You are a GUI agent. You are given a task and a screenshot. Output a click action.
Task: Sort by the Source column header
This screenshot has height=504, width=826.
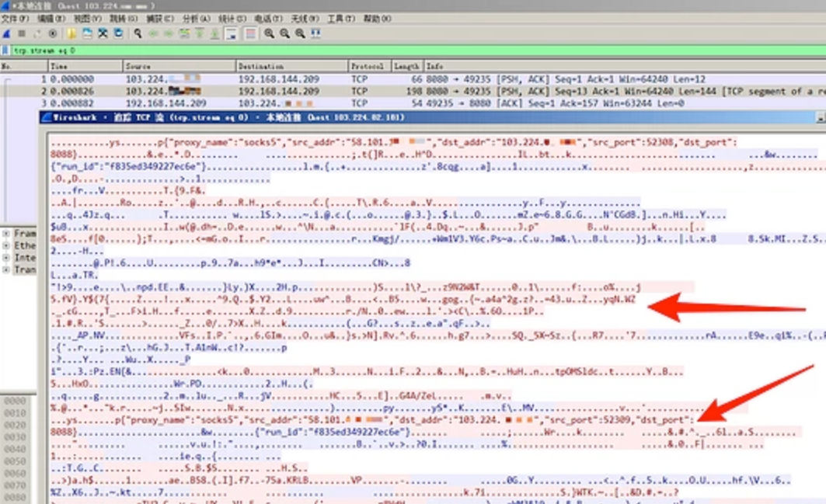point(179,66)
